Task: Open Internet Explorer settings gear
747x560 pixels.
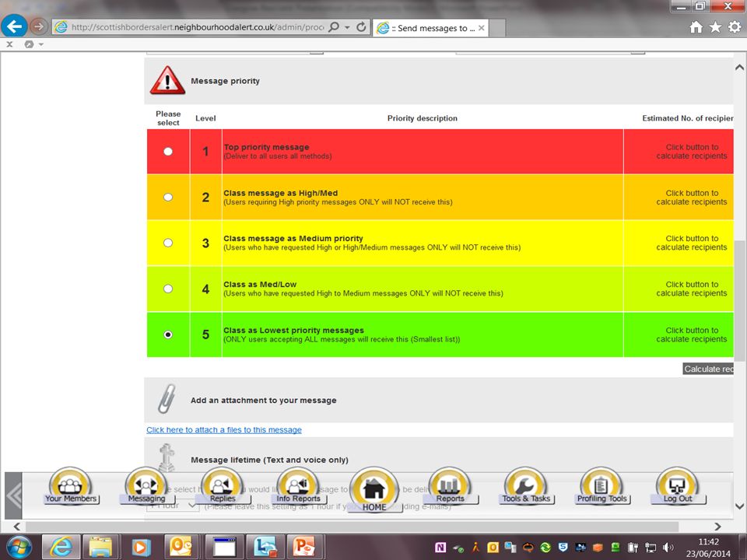Action: coord(735,27)
